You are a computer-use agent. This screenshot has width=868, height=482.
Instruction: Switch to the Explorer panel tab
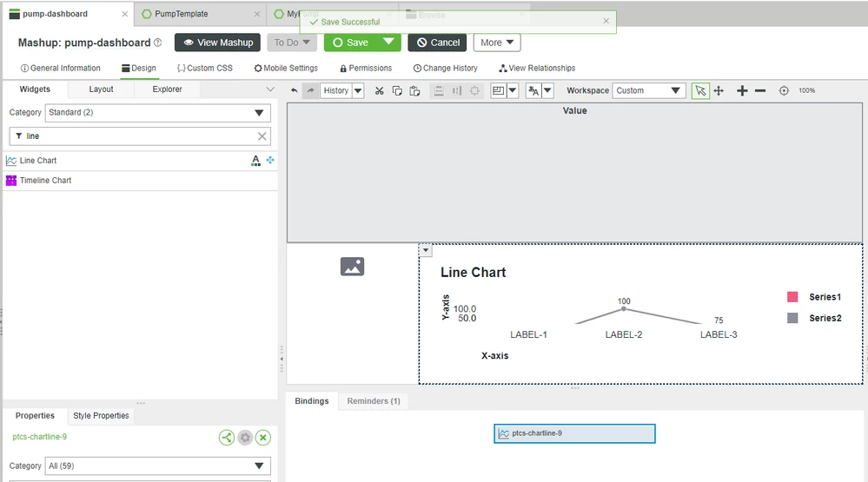[x=167, y=89]
